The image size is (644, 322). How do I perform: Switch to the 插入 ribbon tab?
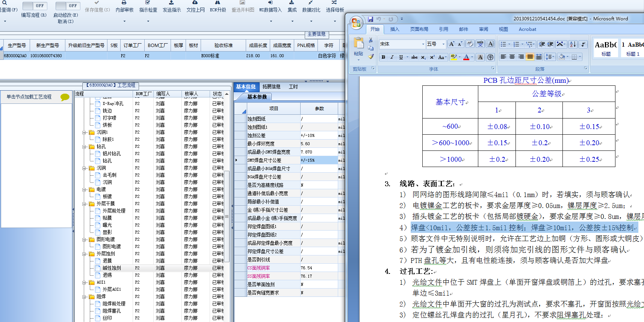(x=395, y=29)
